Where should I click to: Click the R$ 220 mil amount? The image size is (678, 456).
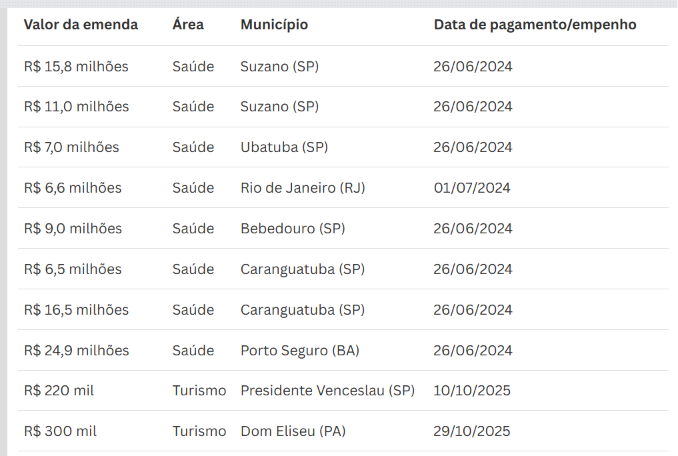pyautogui.click(x=59, y=390)
